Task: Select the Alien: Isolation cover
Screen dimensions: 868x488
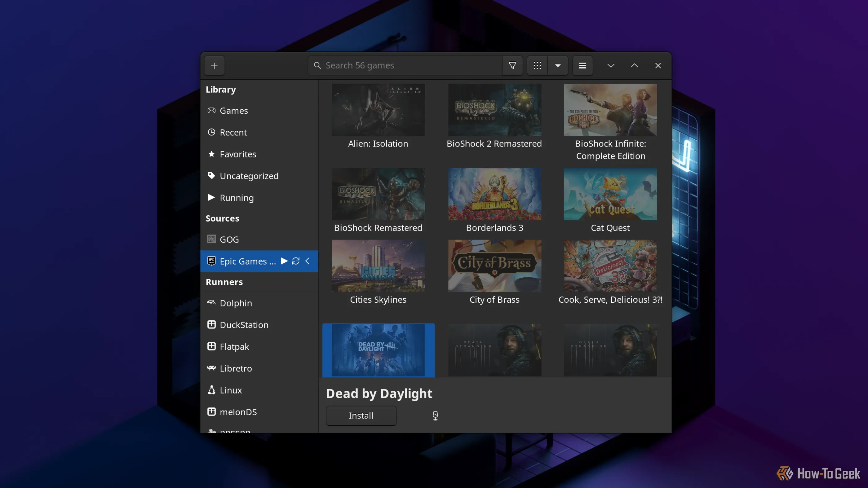Action: pos(378,110)
